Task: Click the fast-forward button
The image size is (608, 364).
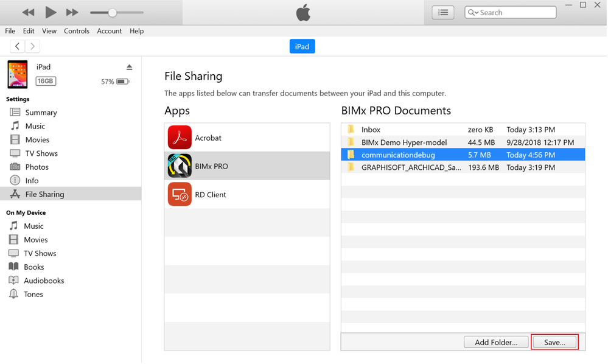Action: click(x=72, y=12)
